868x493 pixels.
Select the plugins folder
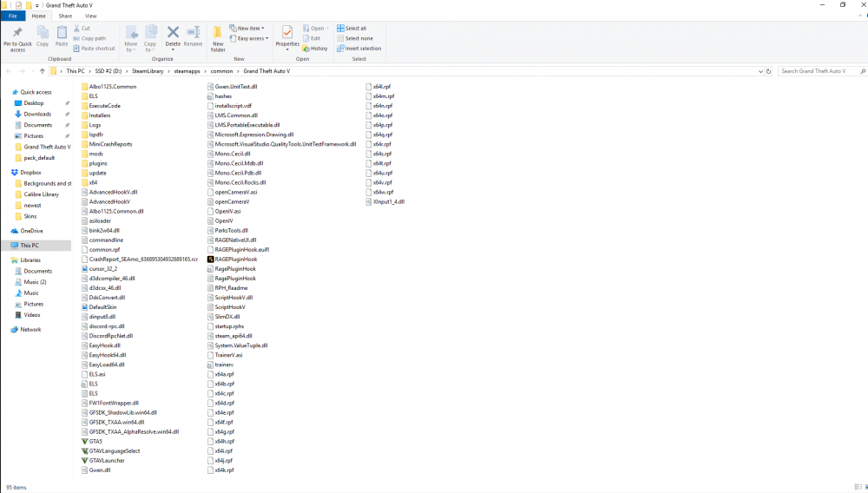(94, 164)
